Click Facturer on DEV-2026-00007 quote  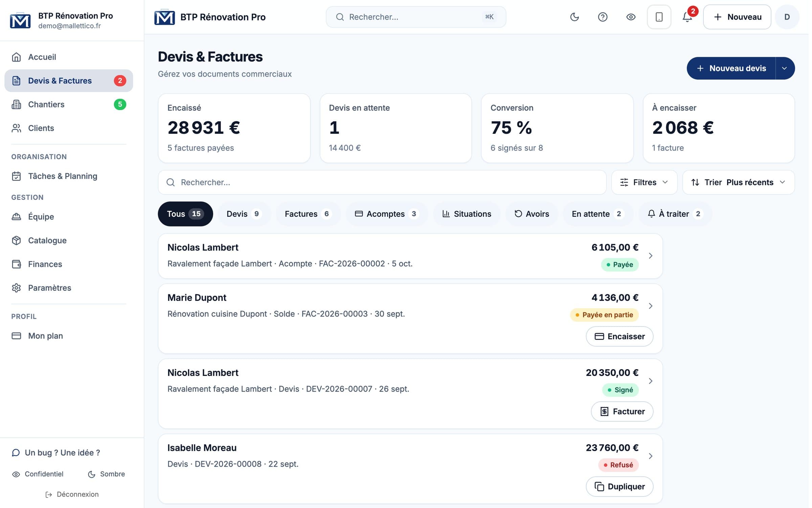point(622,412)
